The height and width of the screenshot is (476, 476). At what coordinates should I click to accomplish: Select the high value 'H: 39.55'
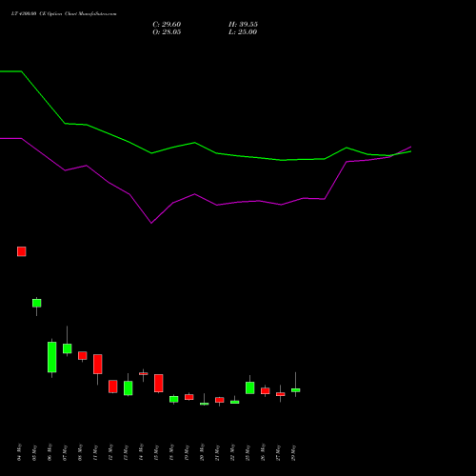point(243,25)
